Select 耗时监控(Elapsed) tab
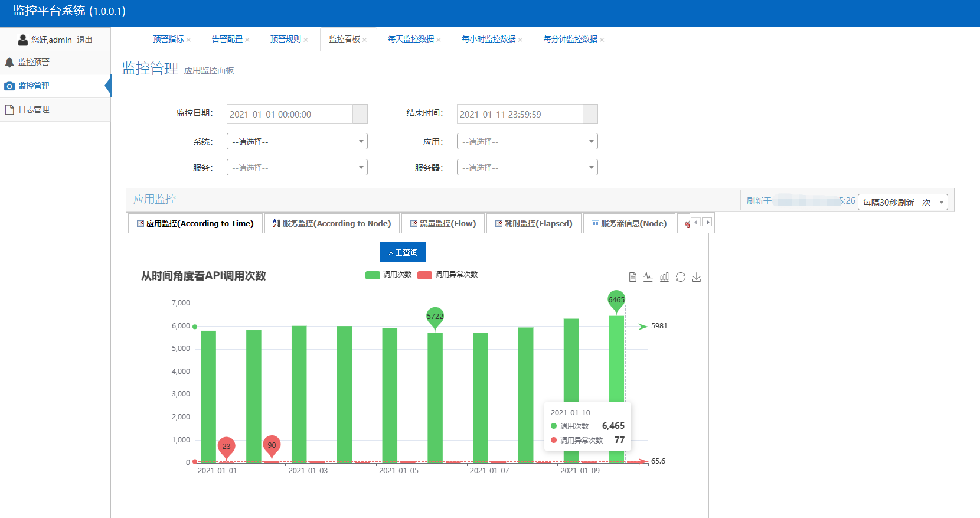This screenshot has height=518, width=980. click(x=534, y=223)
